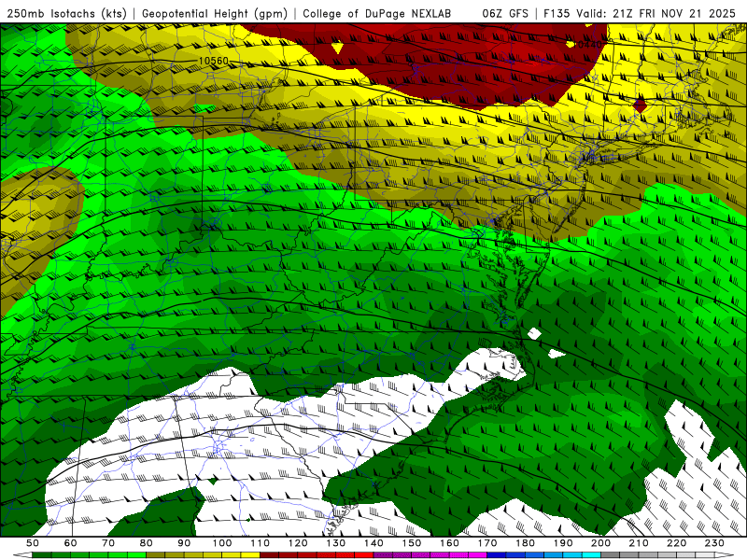This screenshot has width=747, height=560.
Task: Click the 'Geopotential Height (gpm)' header label
Action: point(215,13)
